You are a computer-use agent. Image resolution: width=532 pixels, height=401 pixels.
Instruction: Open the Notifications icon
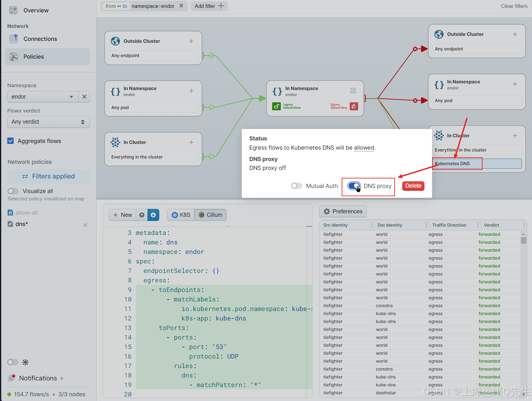(12, 378)
